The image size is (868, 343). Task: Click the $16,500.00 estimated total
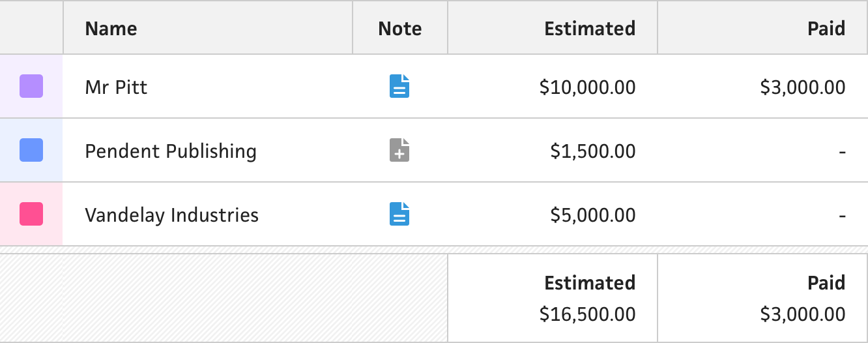(x=588, y=314)
